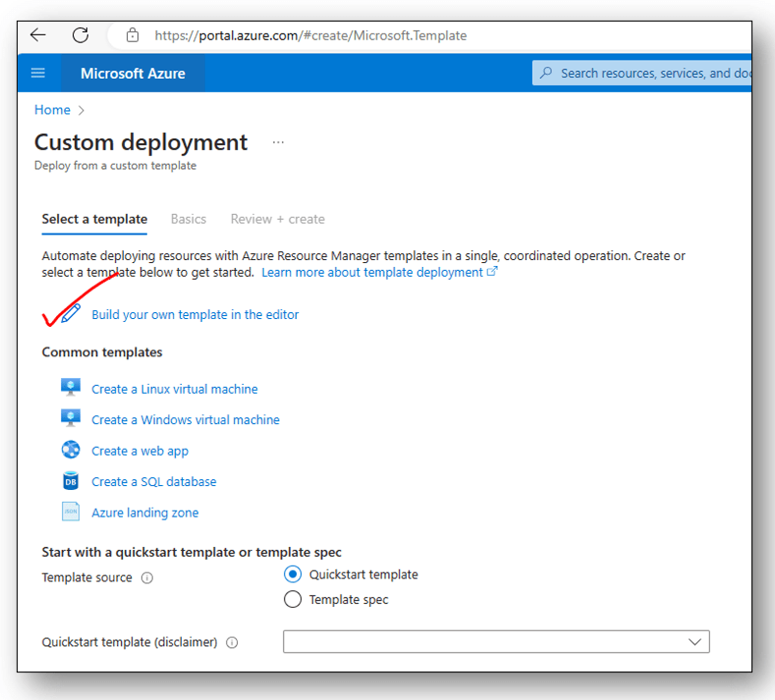Open the Azure hamburger menu
This screenshot has height=700, width=775.
[38, 73]
